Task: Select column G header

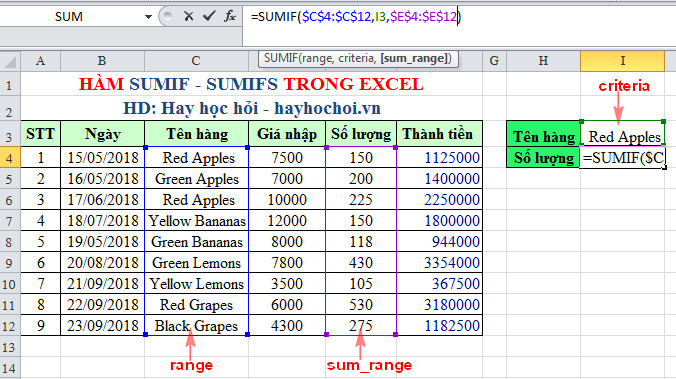Action: pos(494,61)
